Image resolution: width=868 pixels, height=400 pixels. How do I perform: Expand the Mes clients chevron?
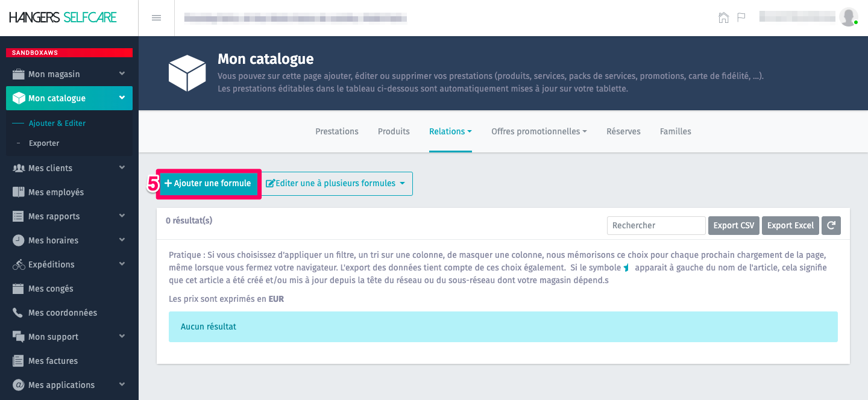pos(122,167)
